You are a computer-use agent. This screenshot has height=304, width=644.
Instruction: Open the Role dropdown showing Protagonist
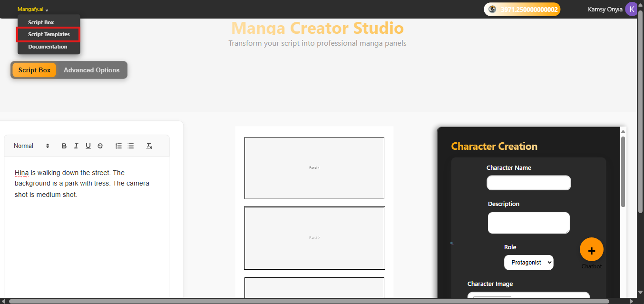pos(528,262)
